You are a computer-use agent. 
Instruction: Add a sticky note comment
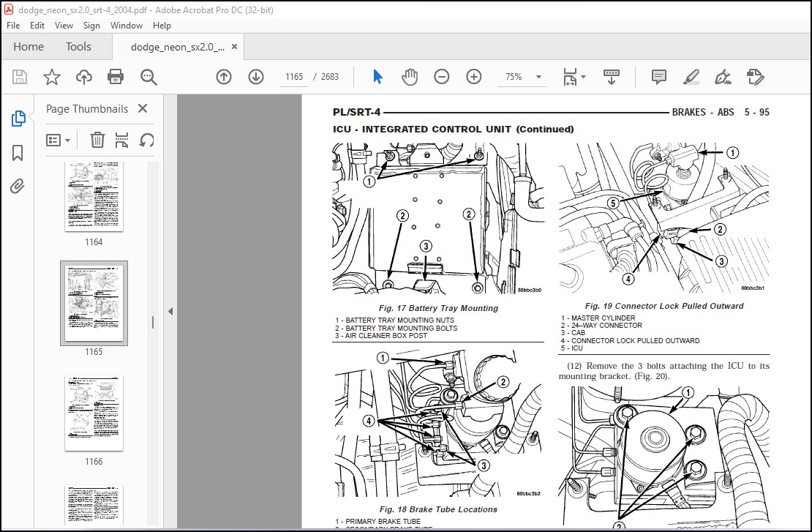pyautogui.click(x=658, y=77)
